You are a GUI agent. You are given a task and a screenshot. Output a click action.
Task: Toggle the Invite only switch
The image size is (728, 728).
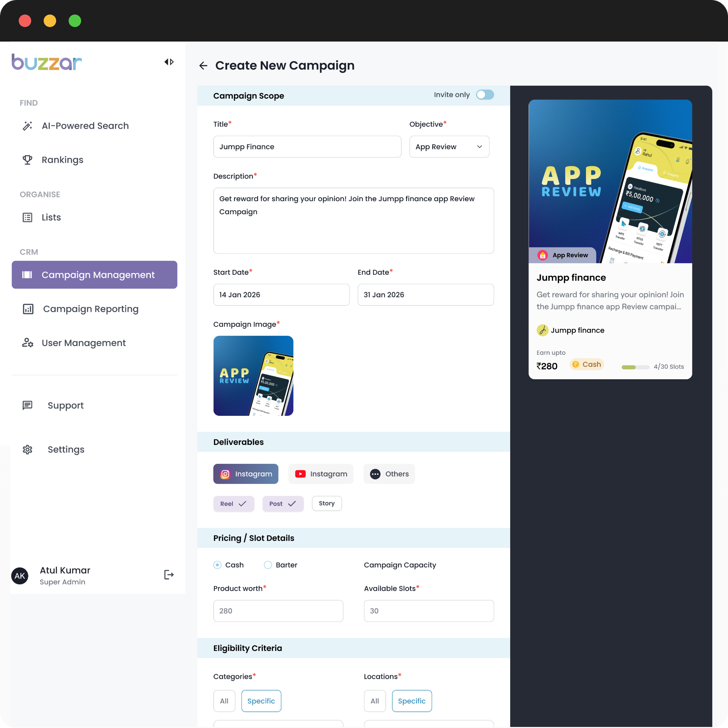point(485,95)
